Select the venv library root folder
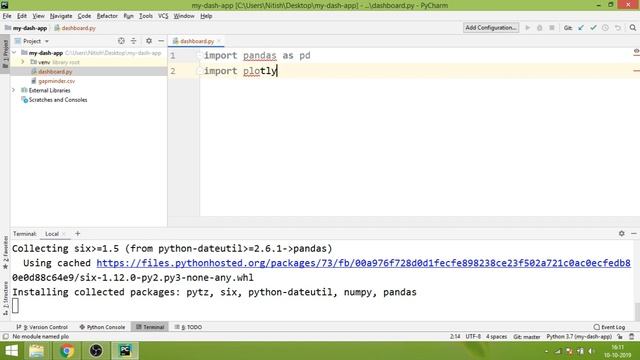Screen dimensions: 640x360 pos(55,62)
